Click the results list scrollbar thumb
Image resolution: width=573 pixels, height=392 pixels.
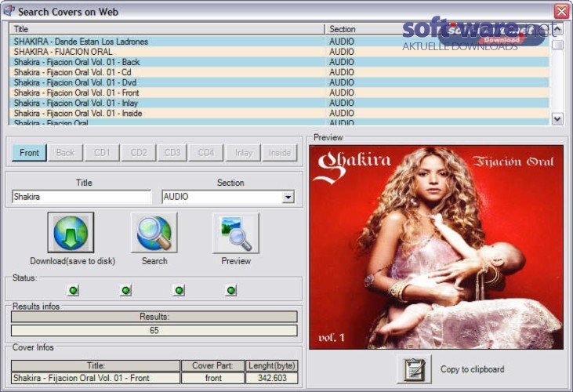[557, 45]
